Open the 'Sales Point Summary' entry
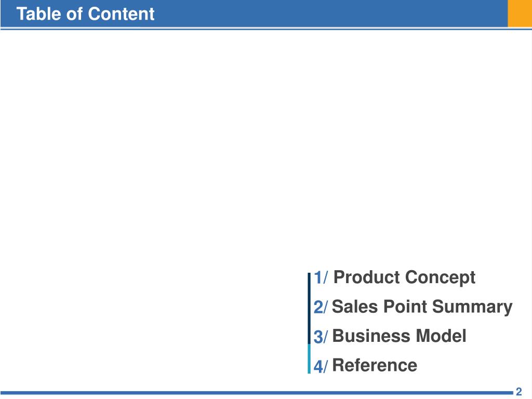The width and height of the screenshot is (532, 399). tap(422, 307)
